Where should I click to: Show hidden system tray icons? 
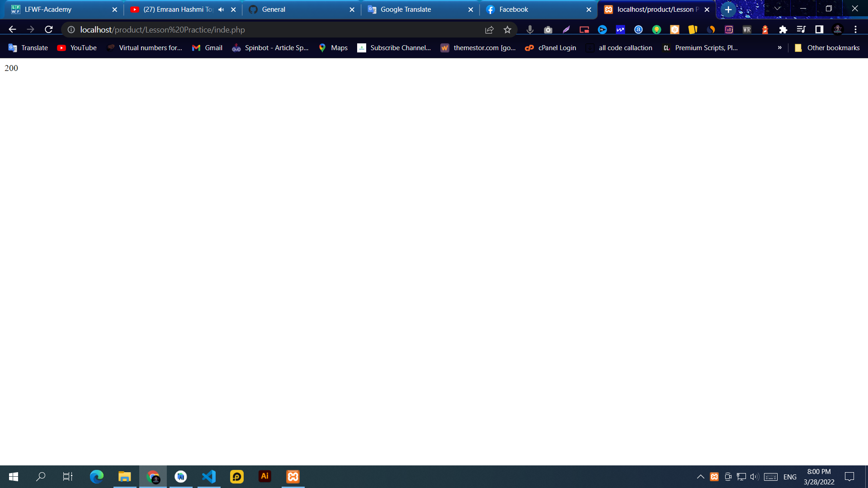pyautogui.click(x=700, y=477)
